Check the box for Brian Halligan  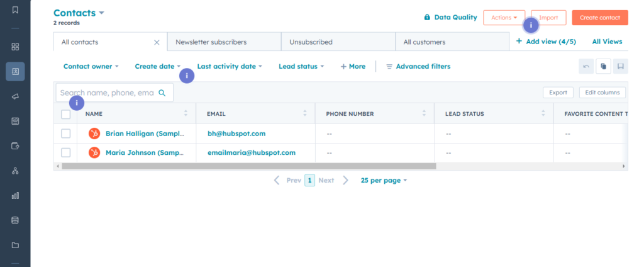coord(65,133)
